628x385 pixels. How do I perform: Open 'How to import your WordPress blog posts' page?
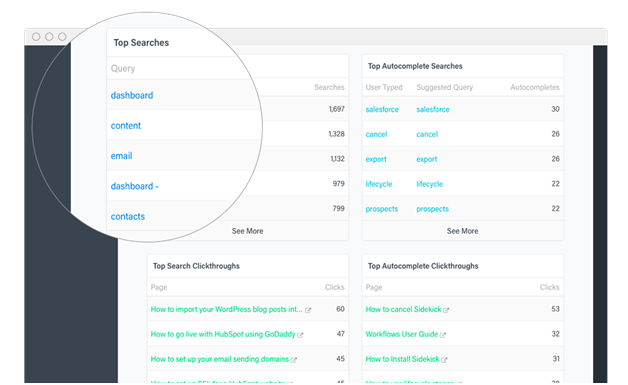pyautogui.click(x=227, y=309)
